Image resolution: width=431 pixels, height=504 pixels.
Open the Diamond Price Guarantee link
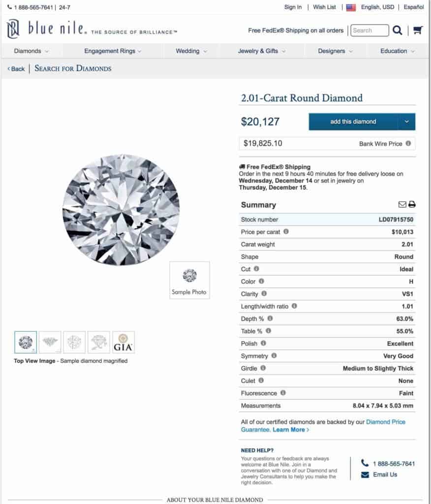coord(323,426)
